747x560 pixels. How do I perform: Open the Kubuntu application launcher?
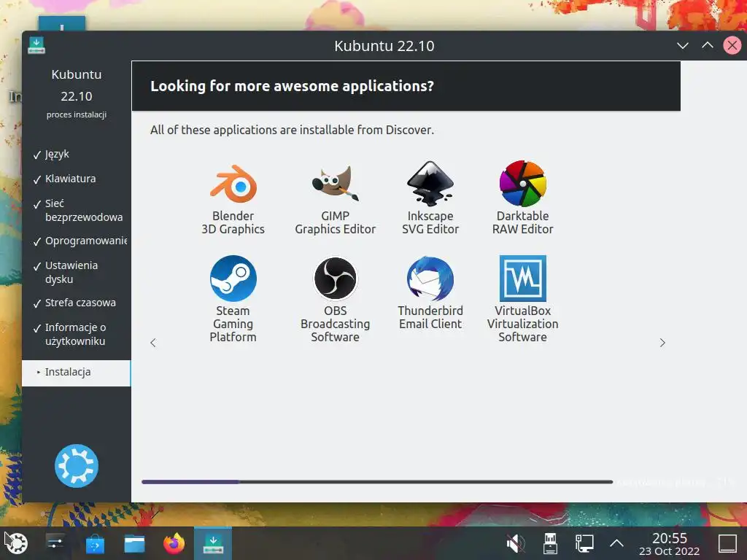17,543
